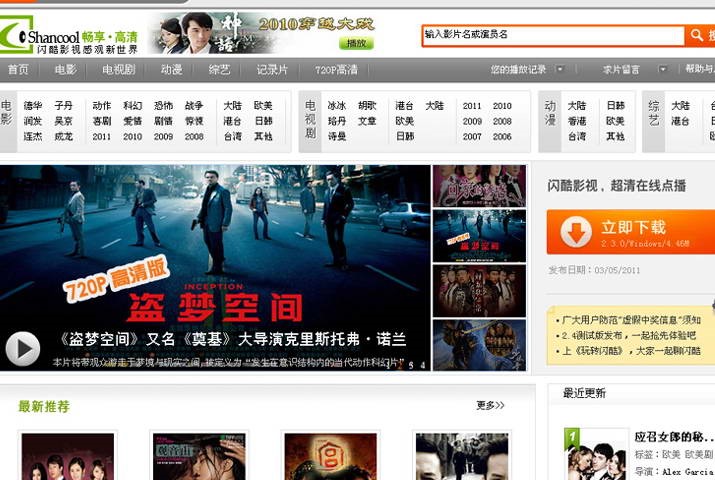This screenshot has height=480, width=715.
Task: Filter TV dramas by year 2009
Action: pos(472,121)
